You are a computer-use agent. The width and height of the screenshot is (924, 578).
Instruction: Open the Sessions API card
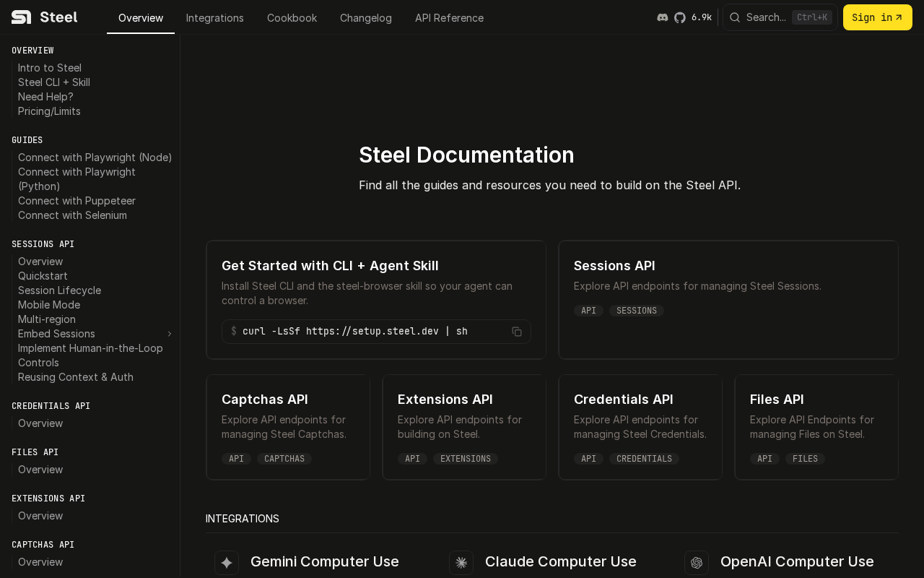[x=728, y=299]
